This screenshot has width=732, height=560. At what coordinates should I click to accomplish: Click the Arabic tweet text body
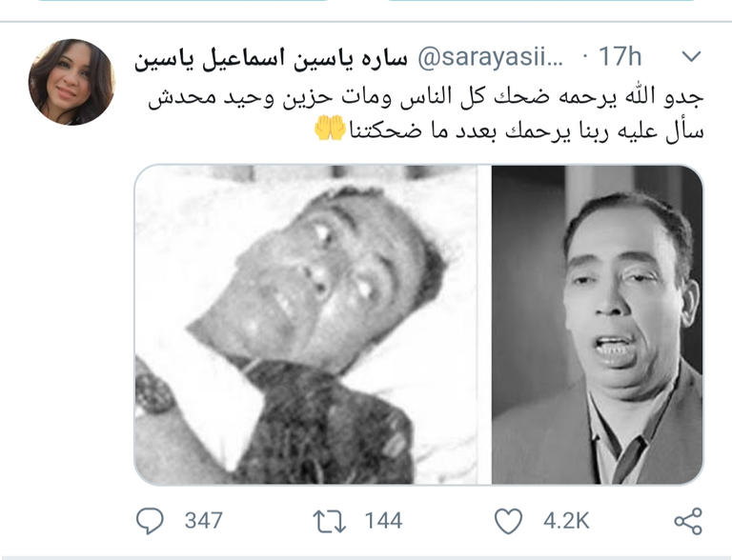click(425, 114)
